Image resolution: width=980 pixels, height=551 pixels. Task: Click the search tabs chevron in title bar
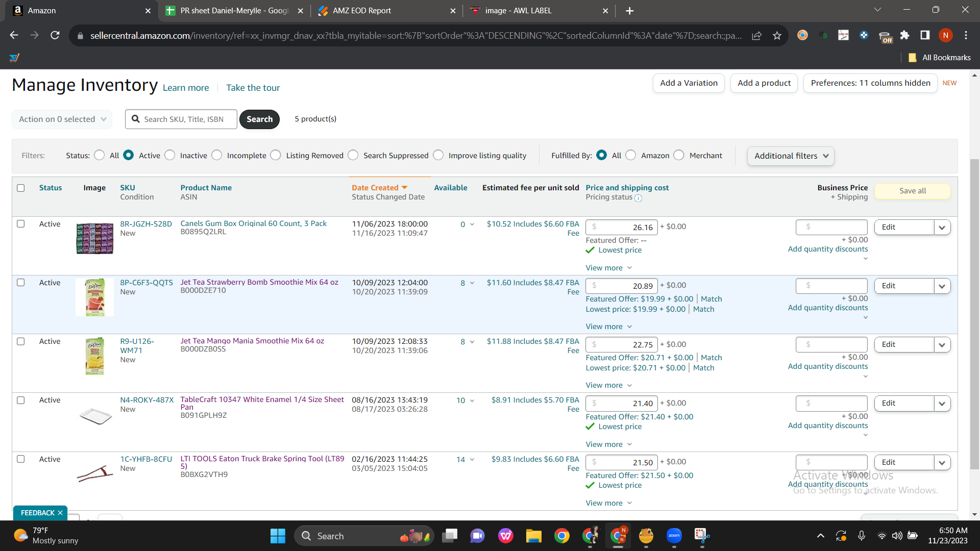coord(877,10)
